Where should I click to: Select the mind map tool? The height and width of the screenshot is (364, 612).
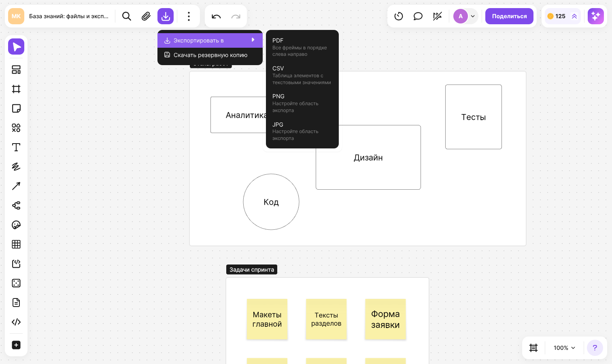16,205
